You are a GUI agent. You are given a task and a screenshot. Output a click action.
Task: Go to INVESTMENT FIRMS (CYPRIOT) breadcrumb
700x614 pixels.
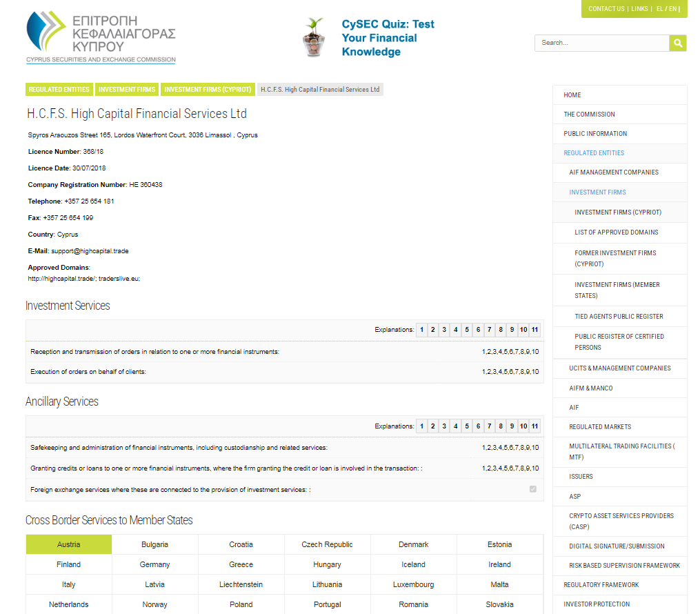[x=208, y=89]
